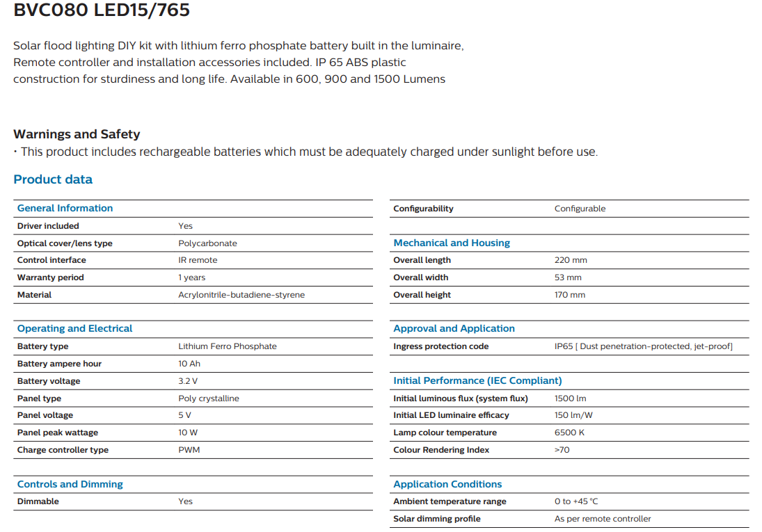Select the General Information section header
762x532 pixels.
65,208
